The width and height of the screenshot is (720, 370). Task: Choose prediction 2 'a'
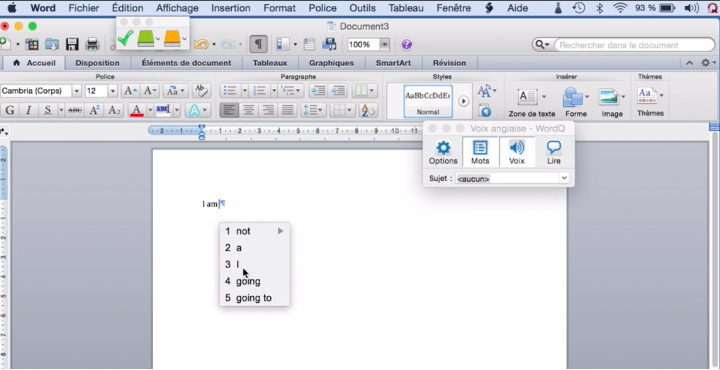pyautogui.click(x=254, y=248)
